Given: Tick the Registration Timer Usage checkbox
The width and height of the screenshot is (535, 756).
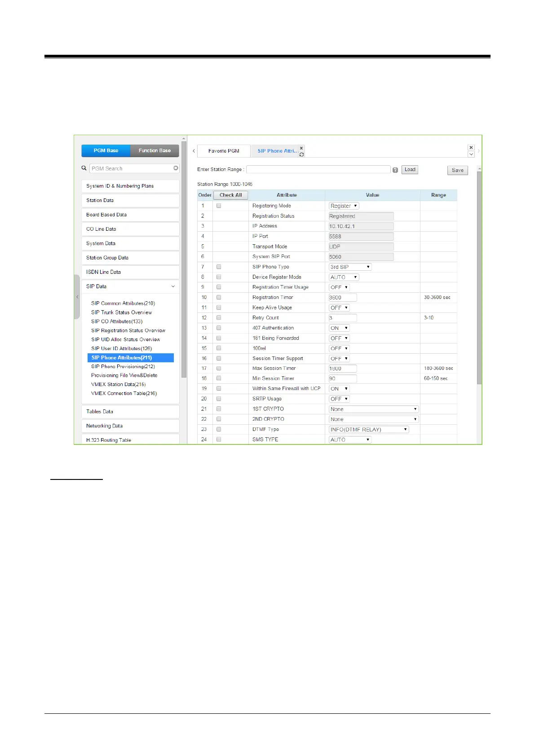Looking at the screenshot, I should 219,287.
